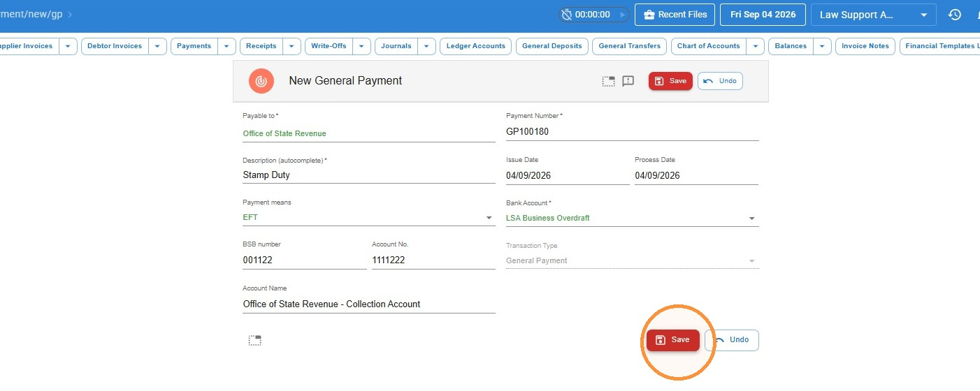Click the orange General Payment spiral icon

[x=261, y=81]
